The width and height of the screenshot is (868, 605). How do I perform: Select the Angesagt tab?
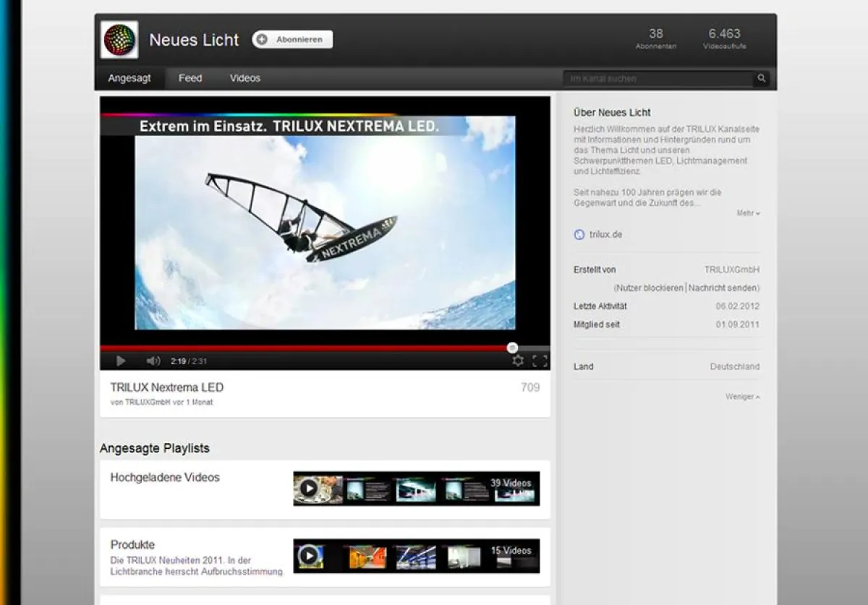tap(130, 78)
